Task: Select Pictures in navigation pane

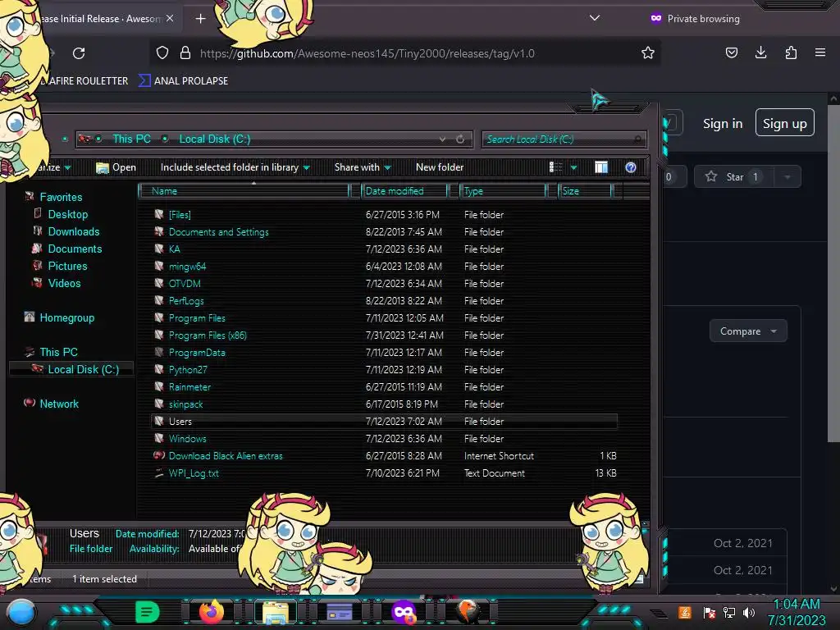Action: pyautogui.click(x=67, y=266)
